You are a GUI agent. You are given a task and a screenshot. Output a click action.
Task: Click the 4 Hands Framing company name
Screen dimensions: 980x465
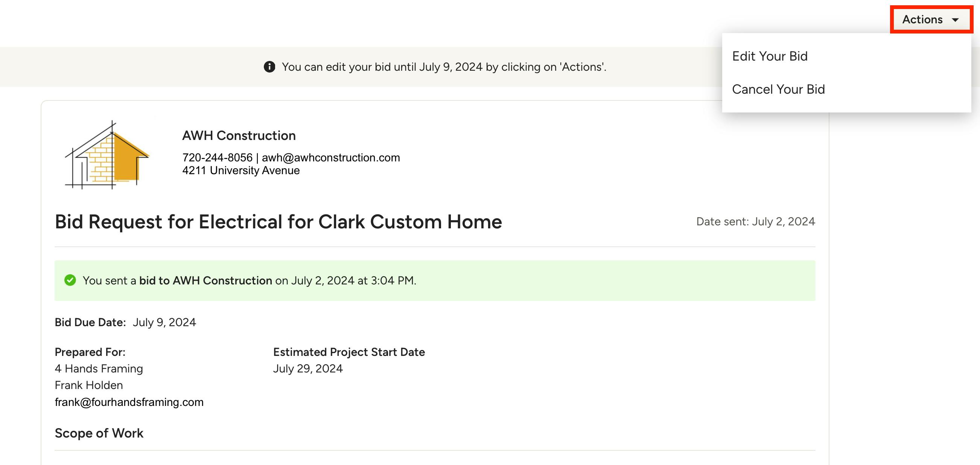pos(99,368)
